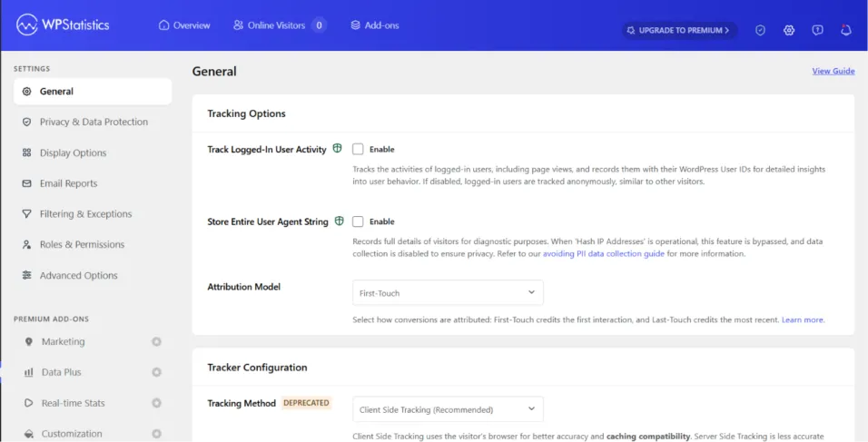Click the Tracking Options heading
The image size is (868, 442).
point(246,113)
